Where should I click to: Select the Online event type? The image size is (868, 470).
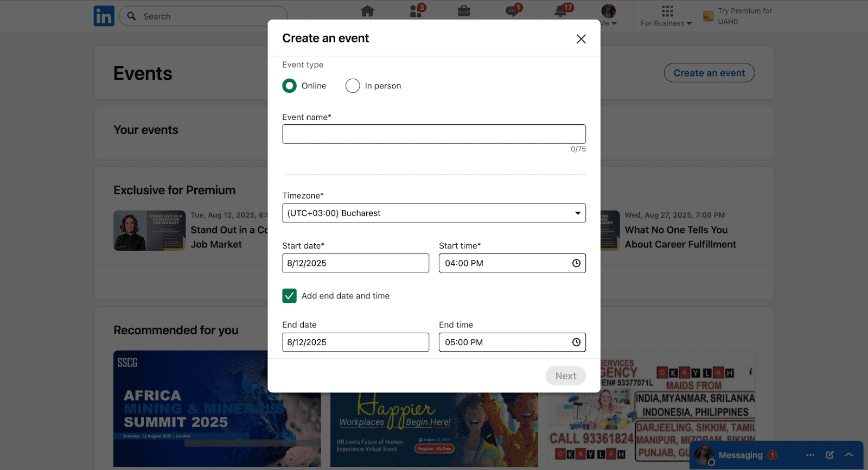tap(290, 86)
